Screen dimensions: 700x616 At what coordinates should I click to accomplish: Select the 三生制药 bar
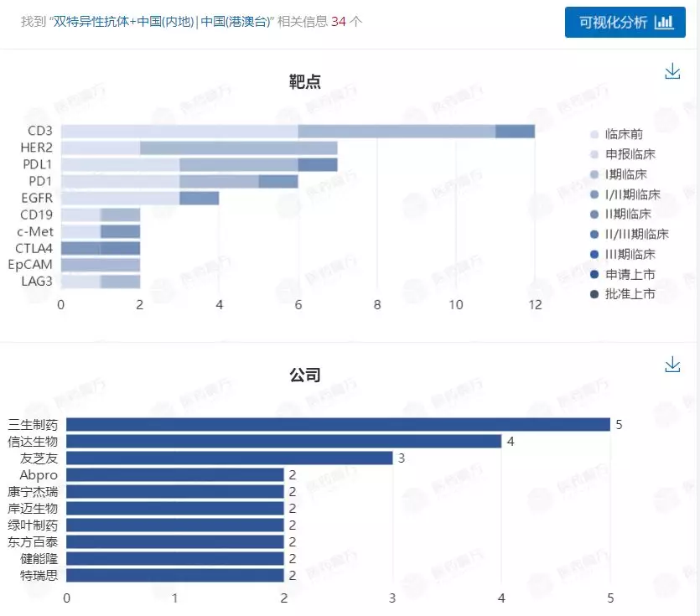click(335, 424)
